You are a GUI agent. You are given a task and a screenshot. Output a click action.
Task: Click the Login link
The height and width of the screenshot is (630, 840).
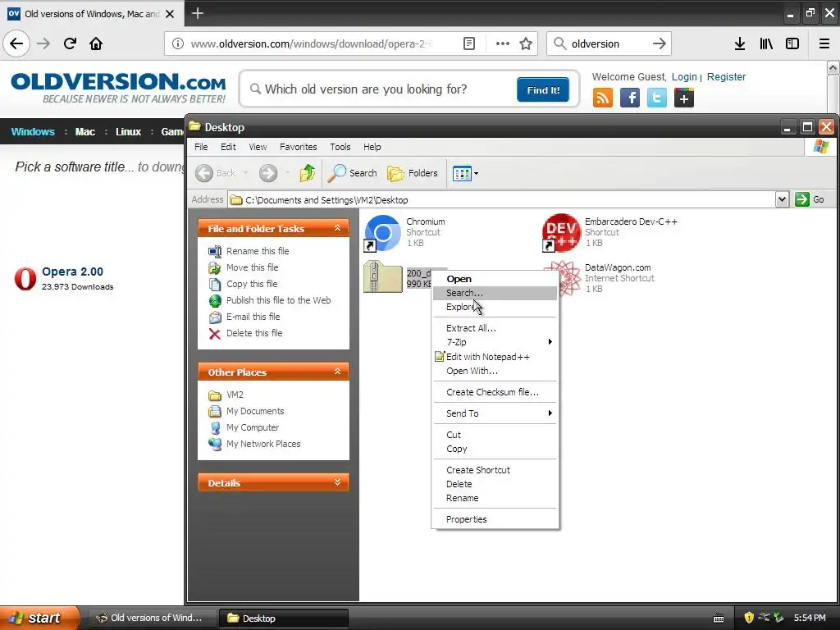pyautogui.click(x=684, y=76)
